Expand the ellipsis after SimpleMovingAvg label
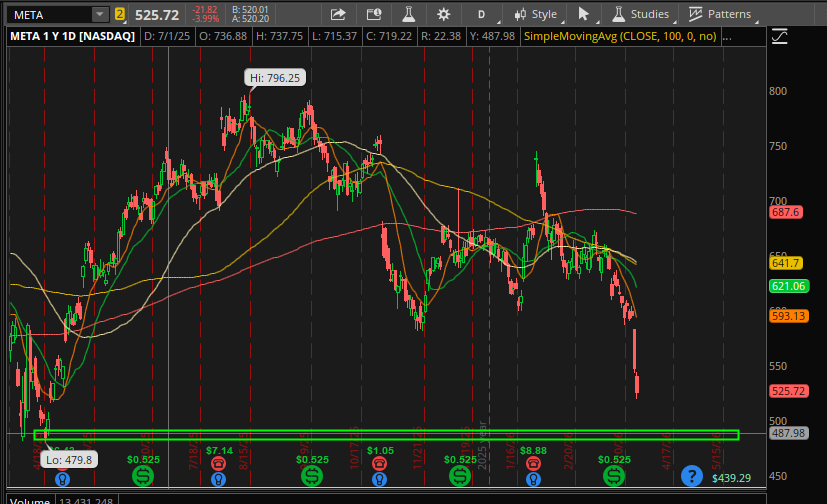The image size is (827, 504). tap(727, 36)
